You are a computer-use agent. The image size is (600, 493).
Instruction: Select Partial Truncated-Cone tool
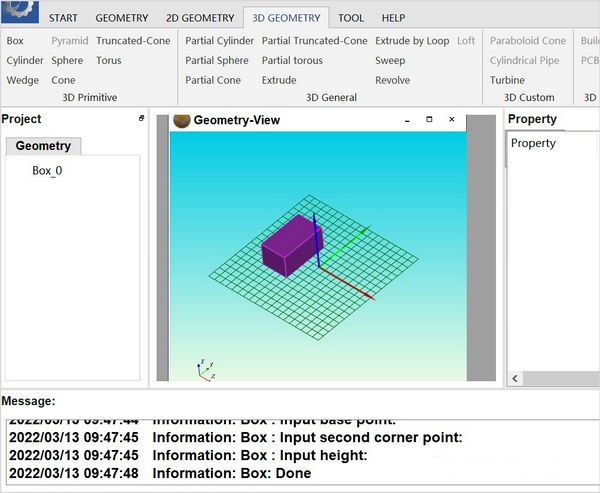[315, 41]
